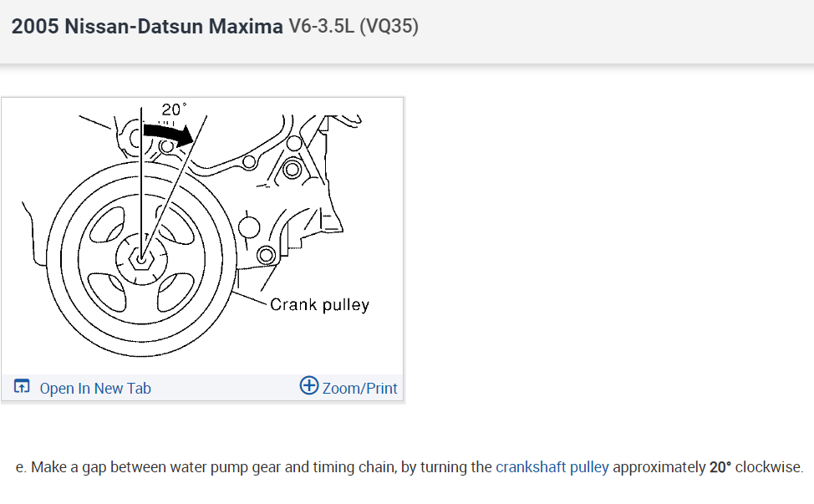
Task: Click the hex bolt at pulley center
Action: coord(143,260)
